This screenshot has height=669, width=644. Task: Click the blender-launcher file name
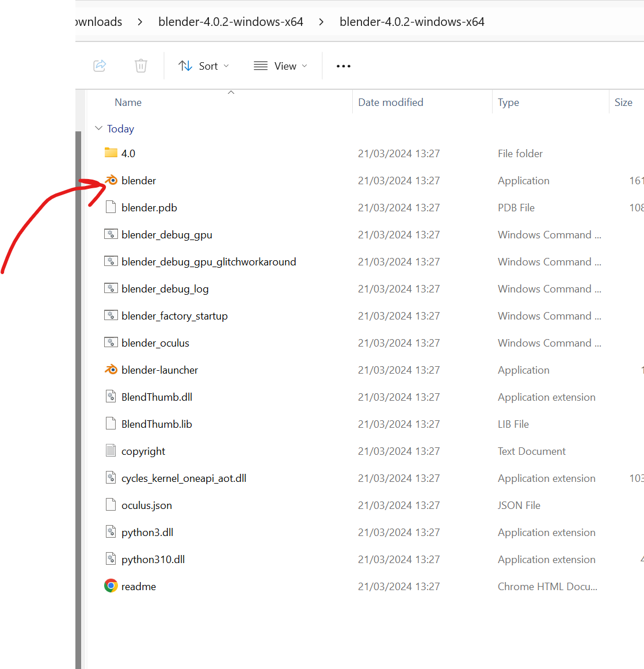click(x=159, y=370)
